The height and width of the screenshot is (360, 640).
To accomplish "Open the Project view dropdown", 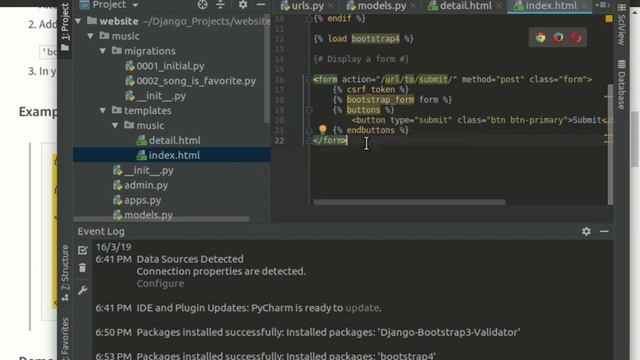I will 135,5.
